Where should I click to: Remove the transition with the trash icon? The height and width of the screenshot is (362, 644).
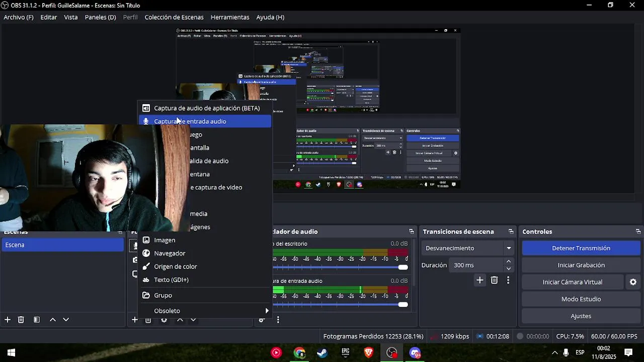pos(494,281)
